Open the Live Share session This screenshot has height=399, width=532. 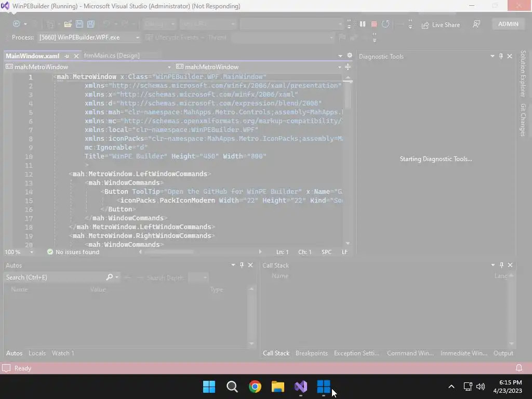pyautogui.click(x=441, y=25)
